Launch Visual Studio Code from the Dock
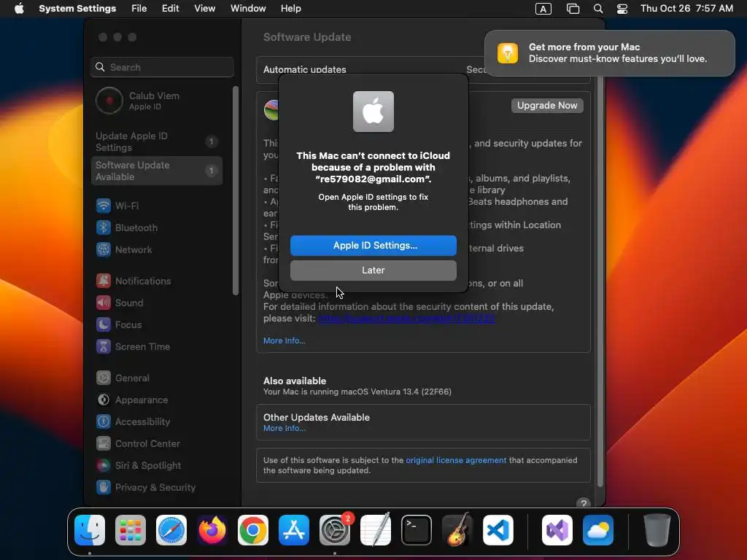 (498, 530)
